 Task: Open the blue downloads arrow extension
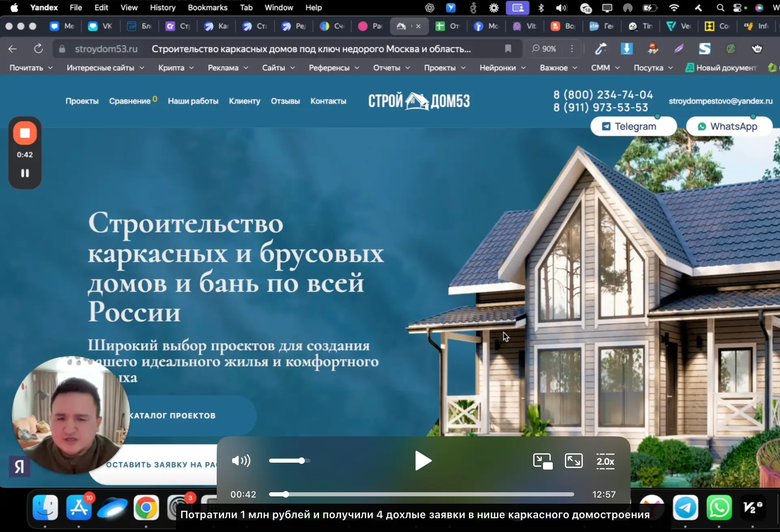[x=627, y=49]
